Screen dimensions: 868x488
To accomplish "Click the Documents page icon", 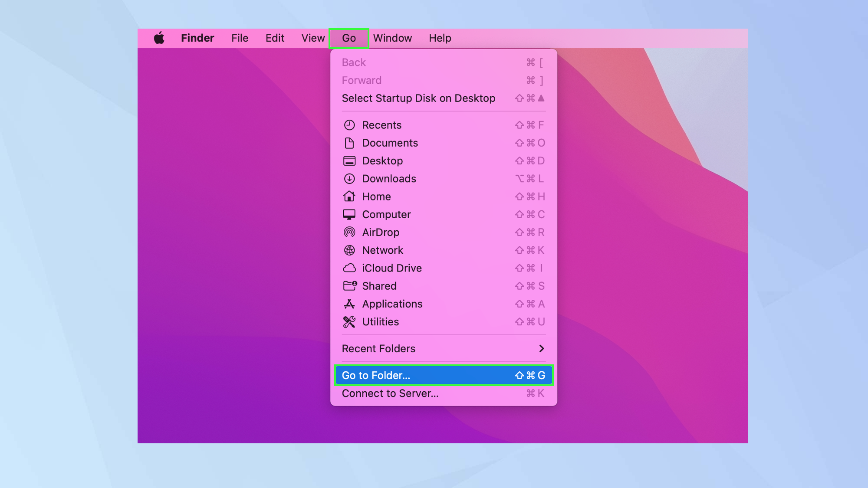I will coord(349,143).
